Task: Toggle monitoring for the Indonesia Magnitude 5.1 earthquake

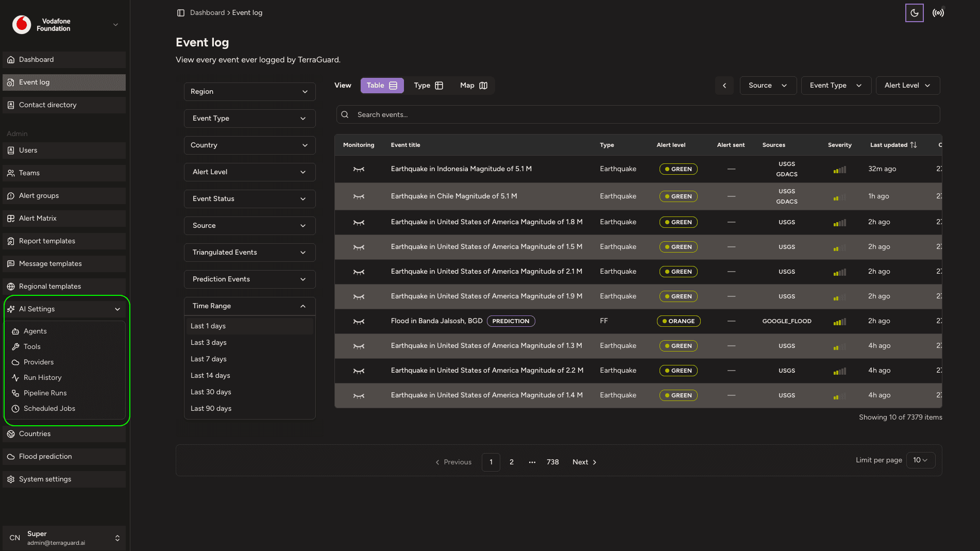Action: pyautogui.click(x=359, y=169)
